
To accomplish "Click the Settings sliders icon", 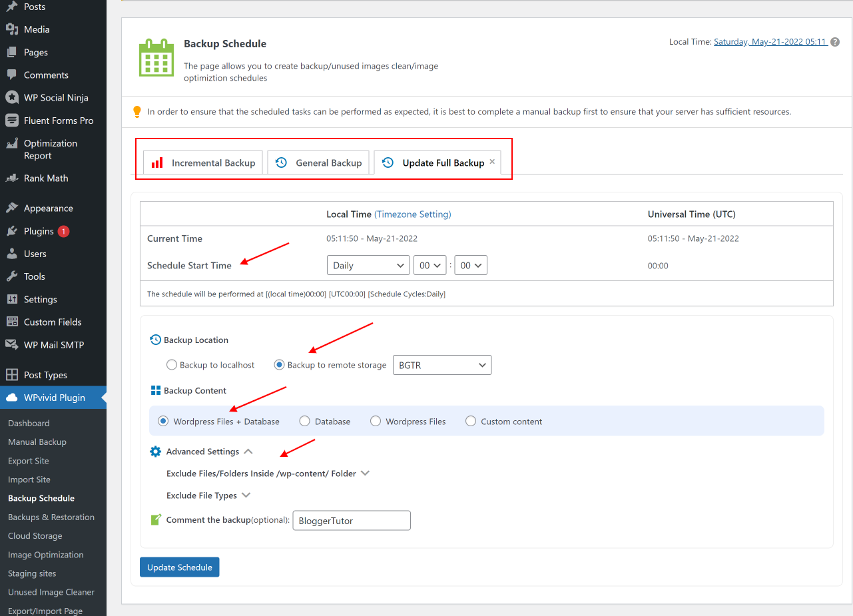I will 12,299.
